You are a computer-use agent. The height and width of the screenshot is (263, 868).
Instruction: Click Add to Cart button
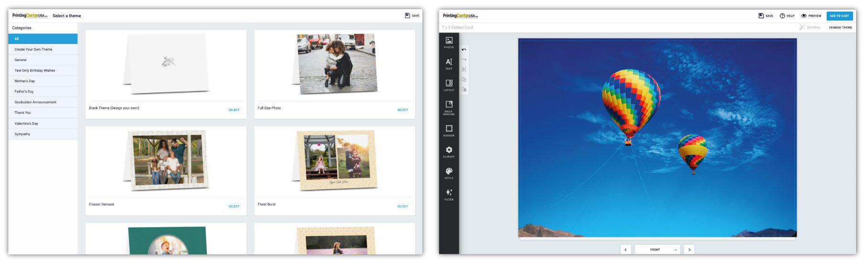839,16
